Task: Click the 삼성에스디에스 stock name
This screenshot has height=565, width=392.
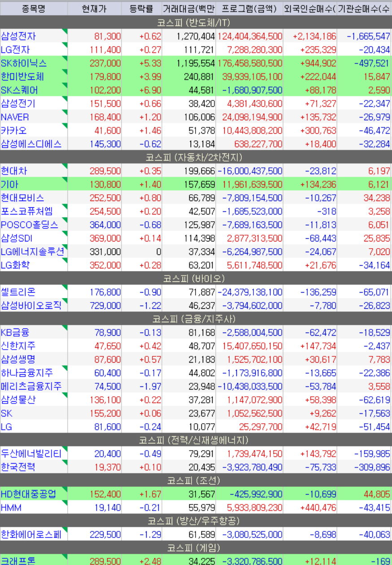Action: [x=31, y=144]
